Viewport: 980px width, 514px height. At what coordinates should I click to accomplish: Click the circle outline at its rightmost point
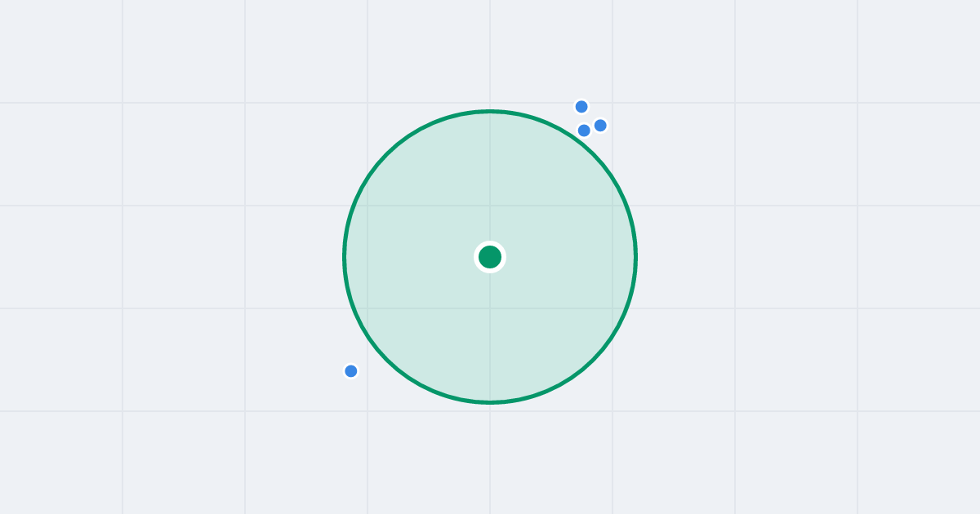click(x=635, y=257)
